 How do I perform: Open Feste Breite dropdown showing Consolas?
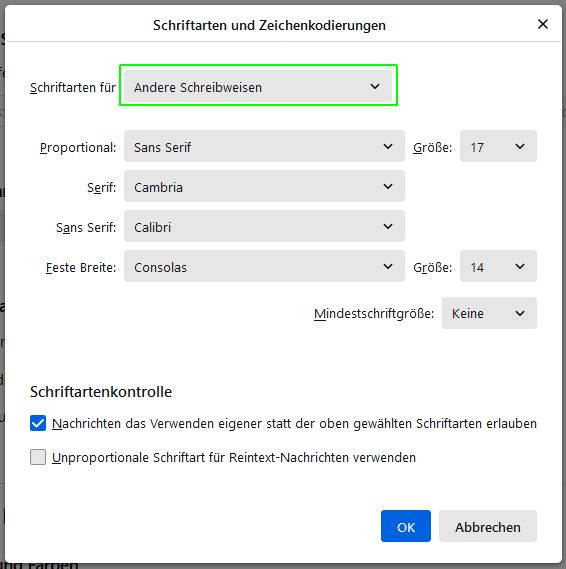click(264, 266)
